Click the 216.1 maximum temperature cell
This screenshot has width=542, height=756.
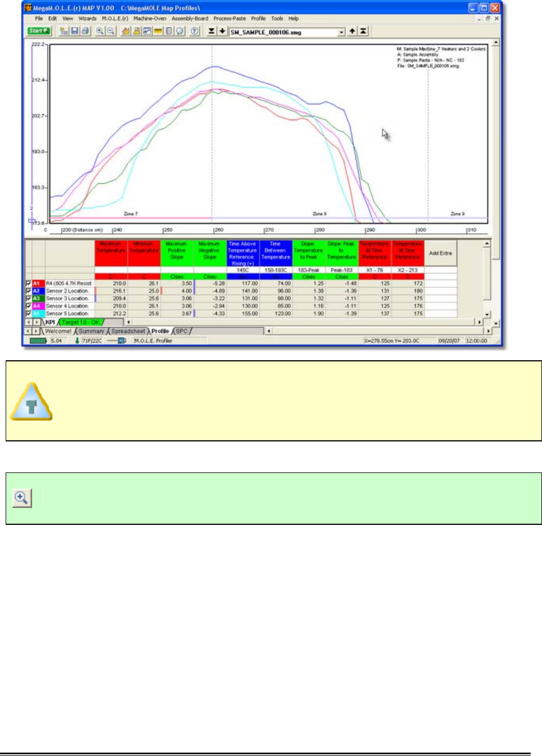[x=112, y=291]
